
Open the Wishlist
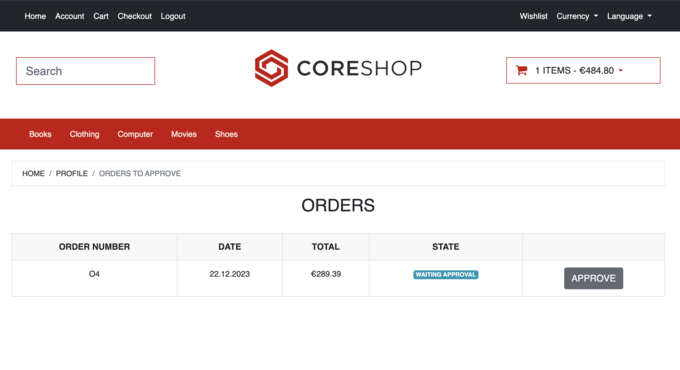pos(533,16)
